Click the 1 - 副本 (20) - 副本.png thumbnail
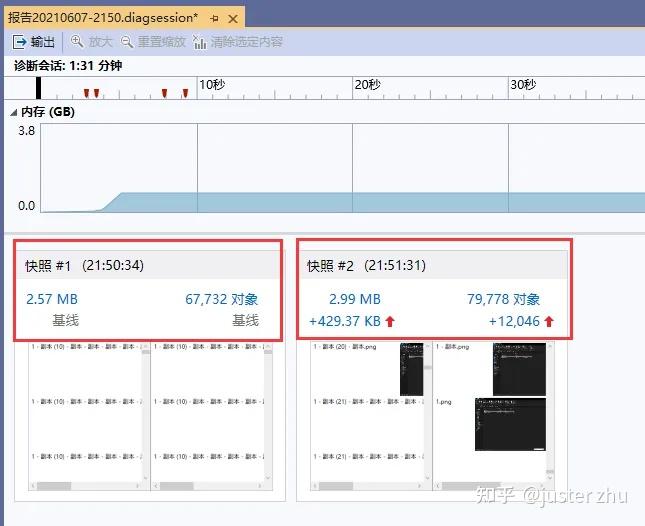Screen dimensions: 645x526 pyautogui.click(x=412, y=369)
